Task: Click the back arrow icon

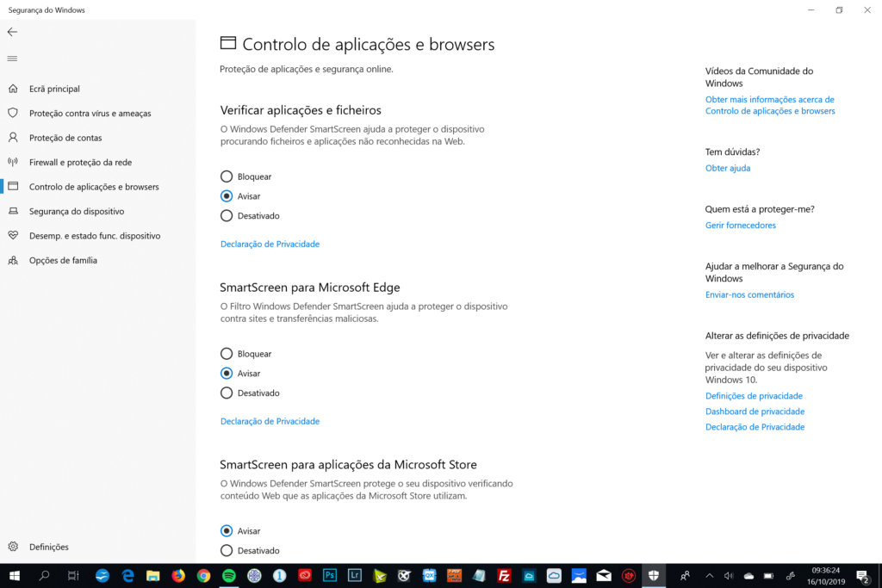Action: coord(12,32)
